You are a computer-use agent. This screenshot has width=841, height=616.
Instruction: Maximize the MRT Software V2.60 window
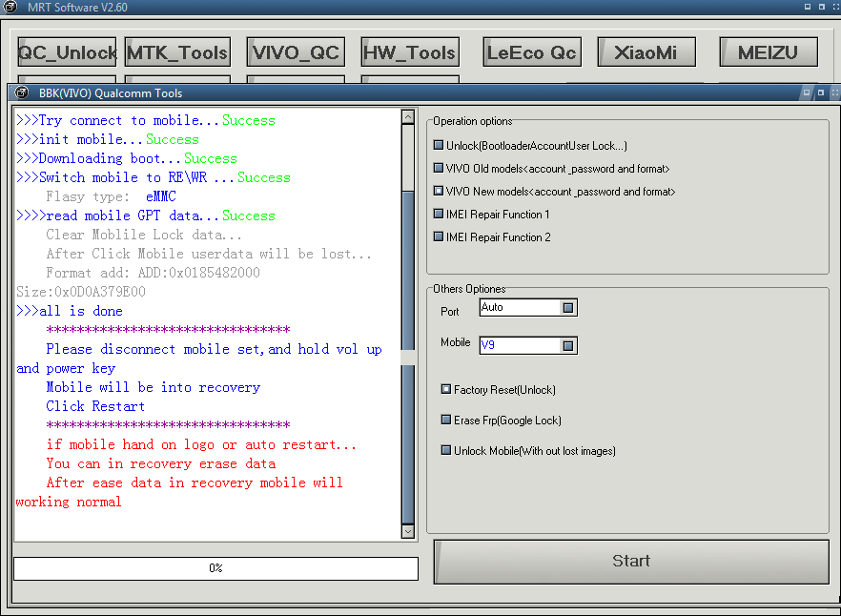coord(822,7)
